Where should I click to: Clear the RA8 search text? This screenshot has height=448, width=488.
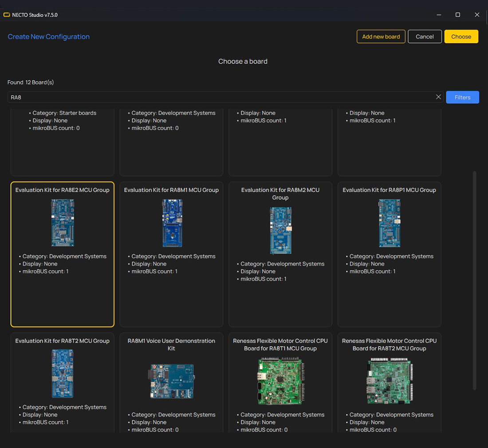click(x=438, y=97)
